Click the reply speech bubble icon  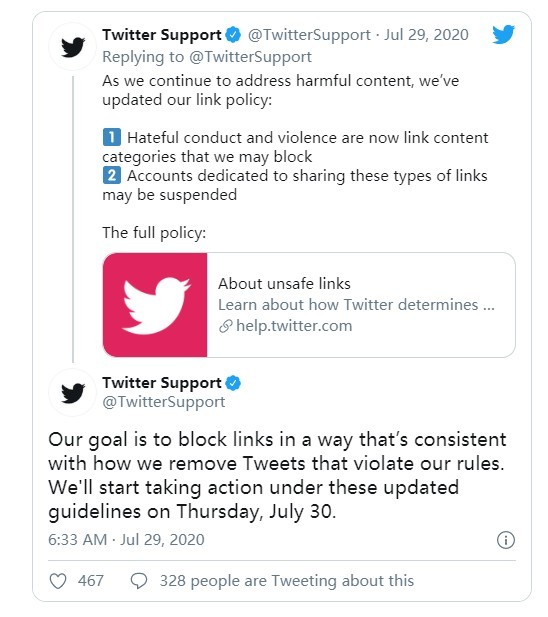point(138,581)
